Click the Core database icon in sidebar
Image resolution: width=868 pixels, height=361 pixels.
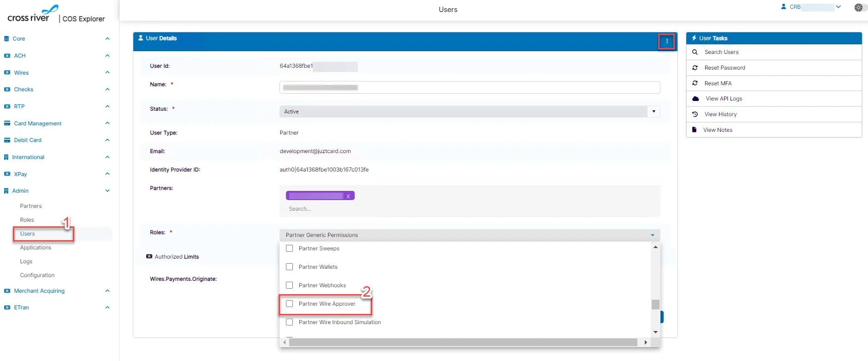tap(6, 39)
